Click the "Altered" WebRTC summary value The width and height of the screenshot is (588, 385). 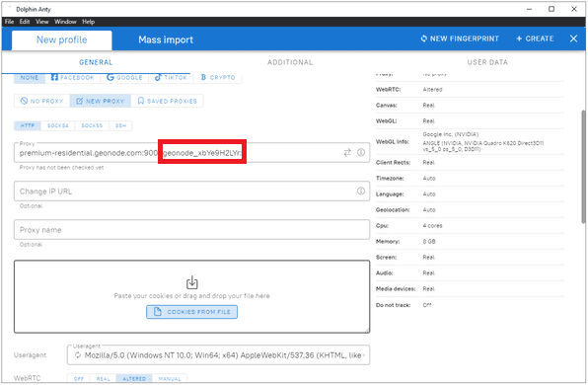432,90
